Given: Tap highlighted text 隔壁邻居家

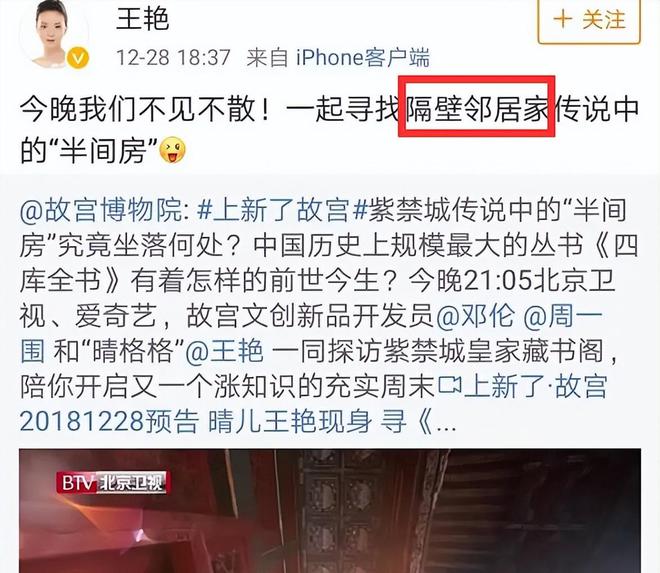Looking at the screenshot, I should tap(476, 108).
